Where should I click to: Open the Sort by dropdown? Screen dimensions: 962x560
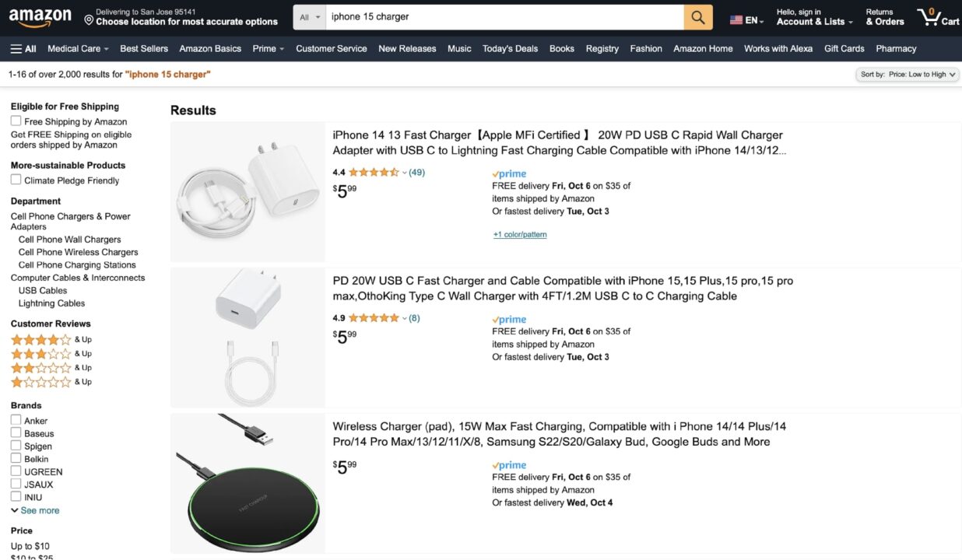coord(908,75)
